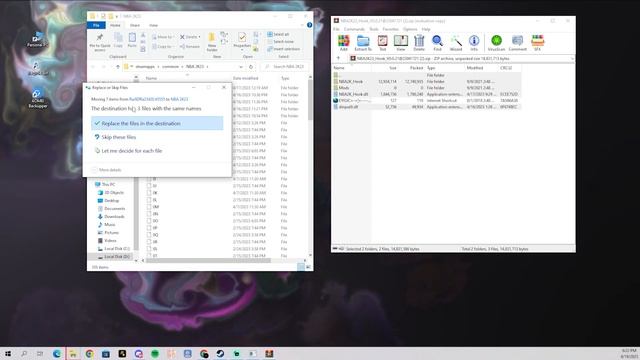This screenshot has height=360, width=640.
Task: Open the Tools menu in WinRAR
Action: point(374,29)
